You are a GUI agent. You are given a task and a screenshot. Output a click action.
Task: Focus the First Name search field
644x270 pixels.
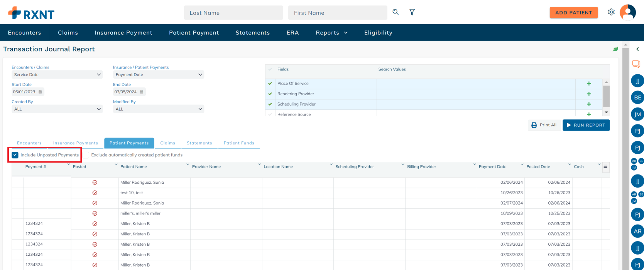click(x=338, y=13)
